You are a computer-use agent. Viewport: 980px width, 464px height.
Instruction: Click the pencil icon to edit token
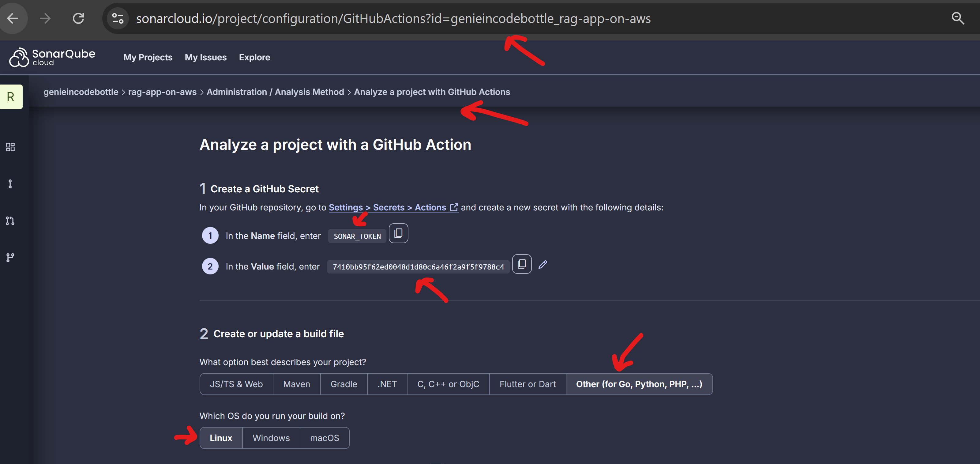tap(543, 265)
